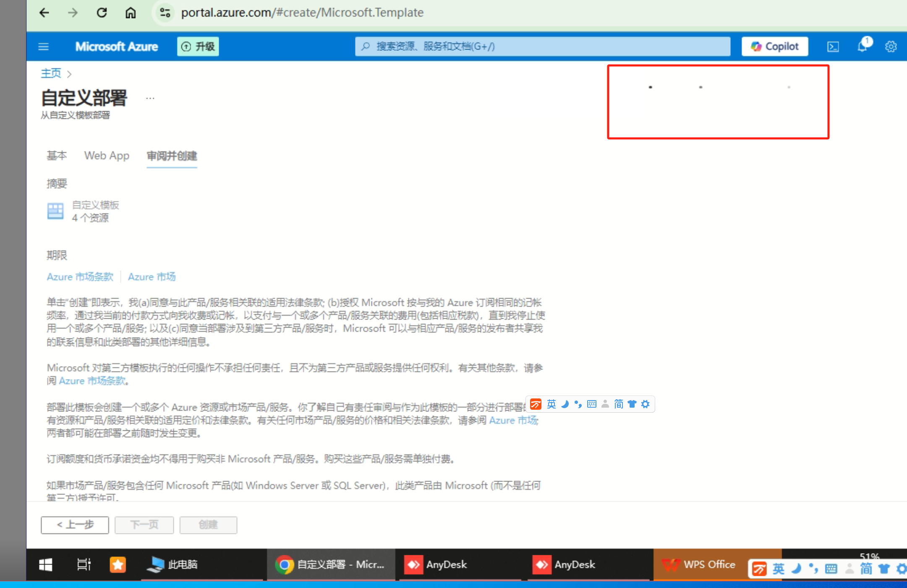This screenshot has height=588, width=907.
Task: Switch to the 基本 tab
Action: click(57, 156)
